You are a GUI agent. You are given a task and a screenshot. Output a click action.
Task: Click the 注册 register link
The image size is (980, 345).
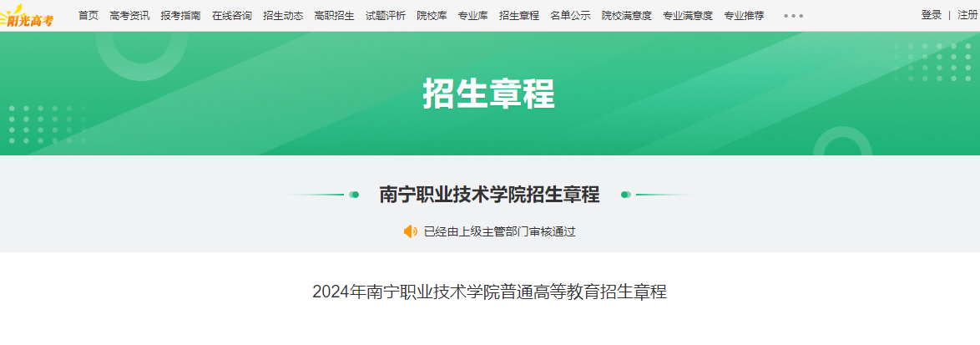click(967, 15)
